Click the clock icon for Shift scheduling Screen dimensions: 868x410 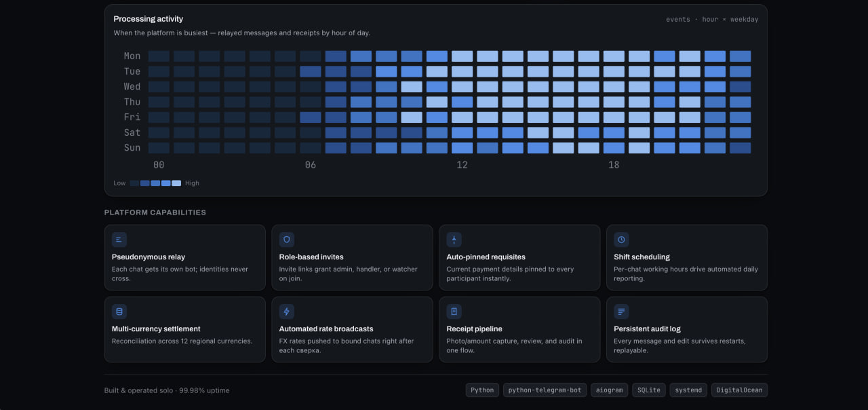tap(621, 240)
